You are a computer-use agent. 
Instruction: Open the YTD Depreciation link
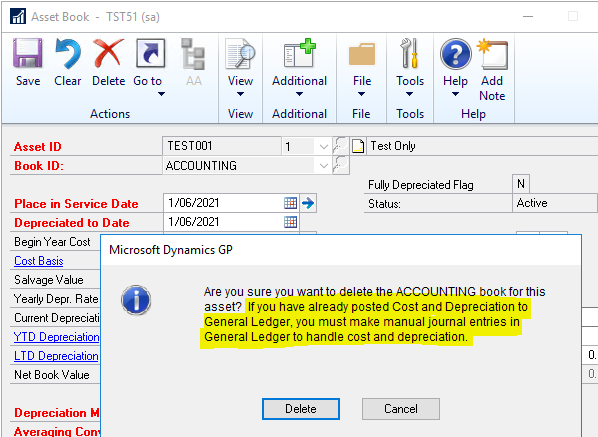coord(56,337)
